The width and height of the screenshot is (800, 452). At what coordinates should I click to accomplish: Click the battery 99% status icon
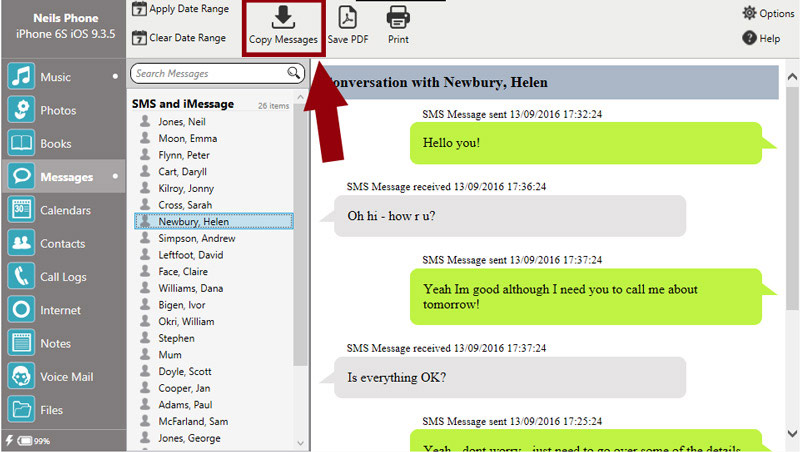point(24,441)
